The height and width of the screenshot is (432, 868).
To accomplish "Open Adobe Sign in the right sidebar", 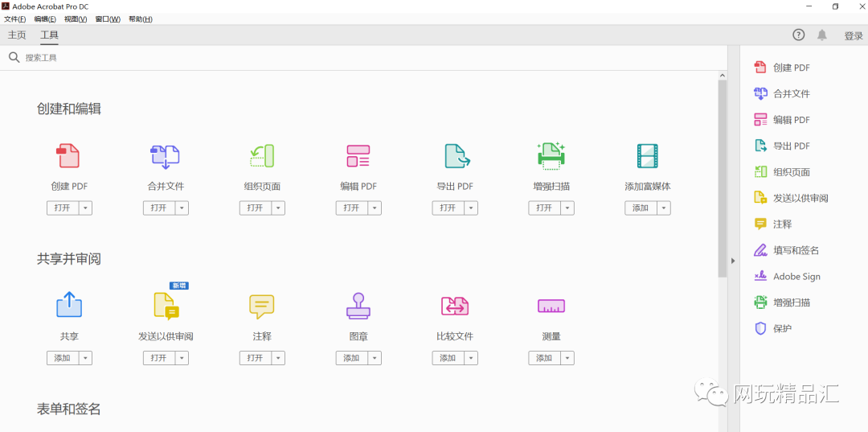I will click(x=787, y=277).
